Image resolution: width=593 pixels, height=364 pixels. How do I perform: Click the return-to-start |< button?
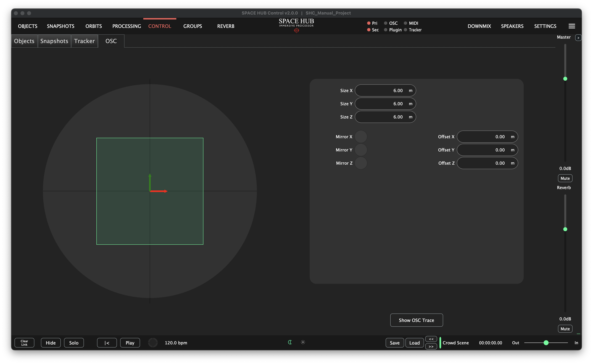(107, 343)
